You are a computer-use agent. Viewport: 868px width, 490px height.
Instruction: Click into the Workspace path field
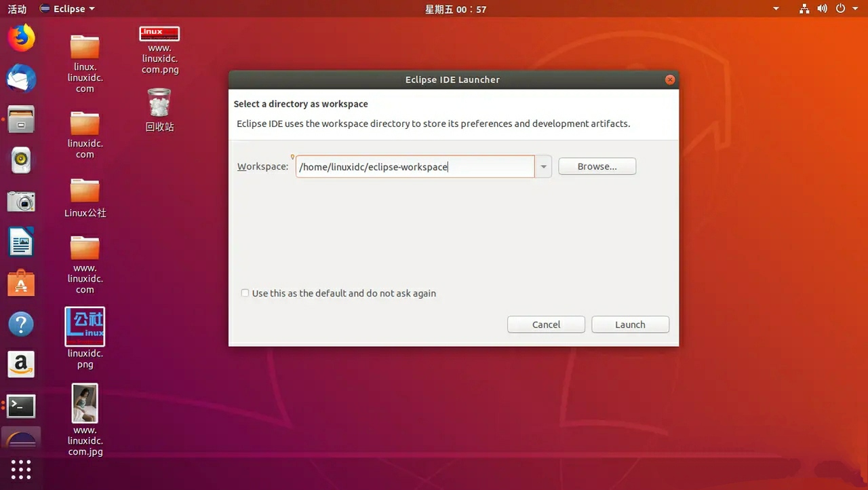pyautogui.click(x=415, y=167)
